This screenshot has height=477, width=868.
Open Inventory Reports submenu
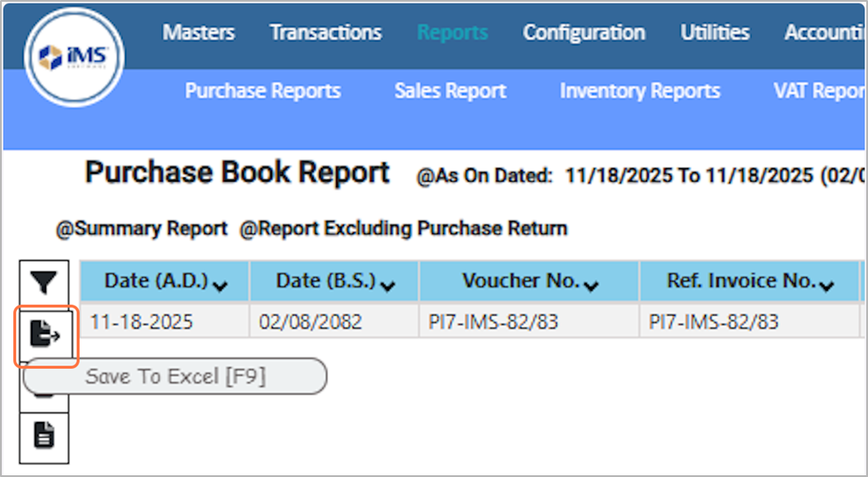pyautogui.click(x=639, y=91)
